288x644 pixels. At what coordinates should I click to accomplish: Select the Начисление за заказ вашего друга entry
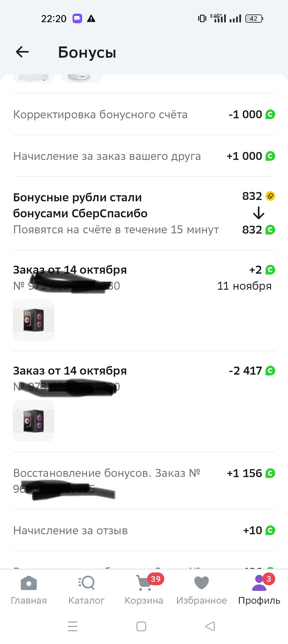coord(144,156)
